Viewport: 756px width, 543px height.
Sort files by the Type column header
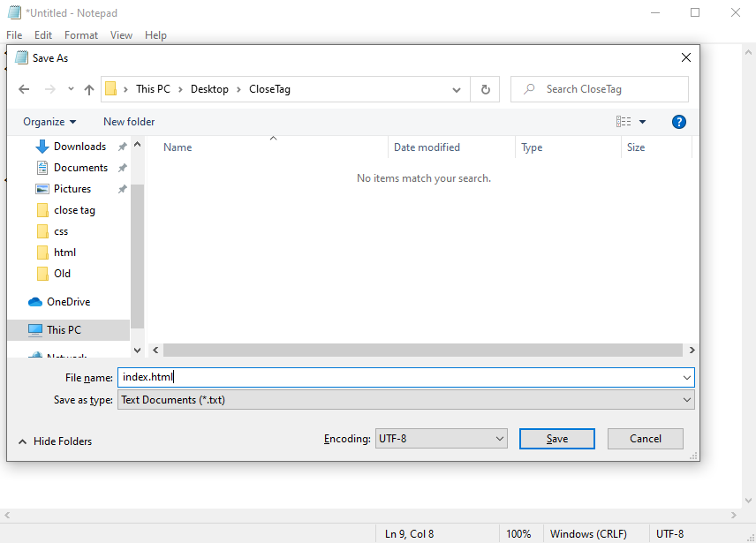[532, 147]
